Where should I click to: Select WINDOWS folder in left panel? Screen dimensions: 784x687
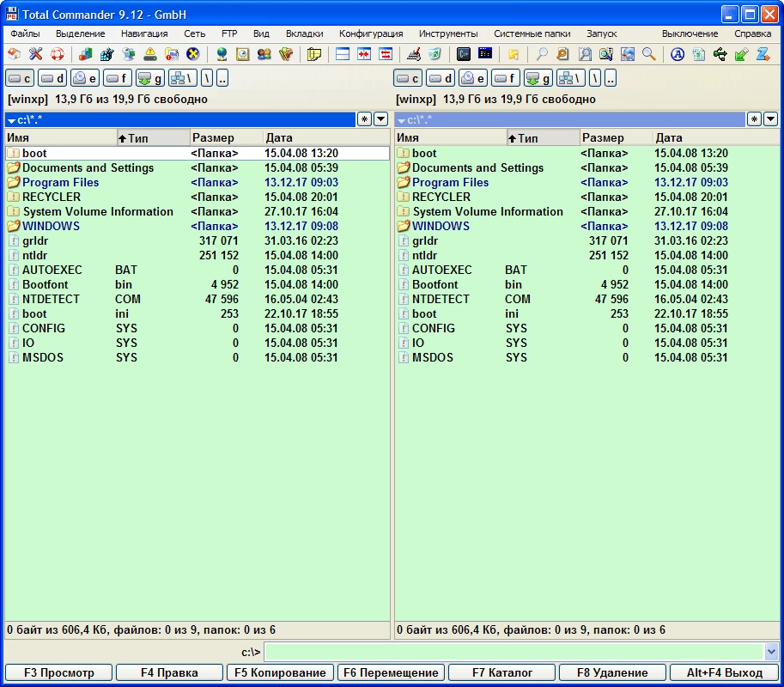click(x=197, y=226)
